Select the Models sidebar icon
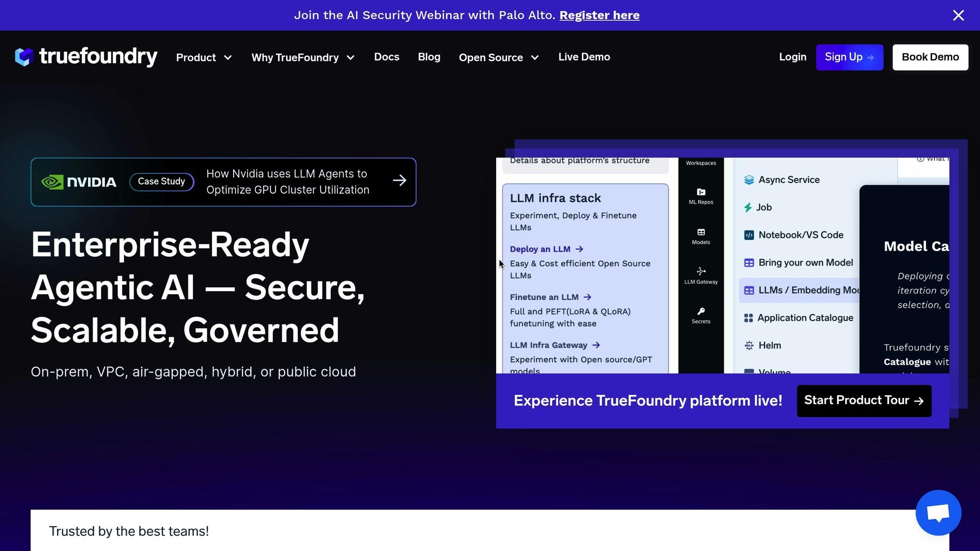The image size is (980, 551). [701, 232]
